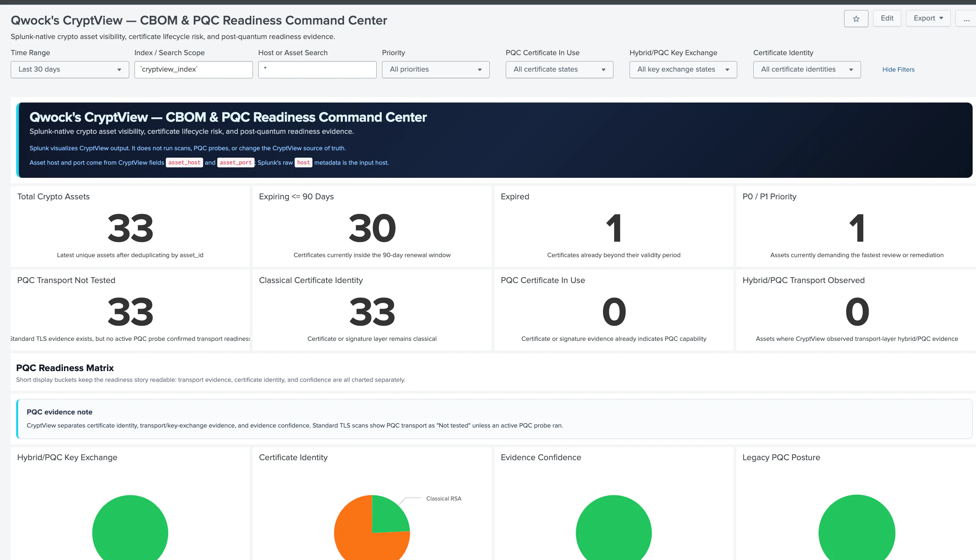Image resolution: width=976 pixels, height=560 pixels.
Task: Click the Expired certificates value
Action: pyautogui.click(x=613, y=229)
